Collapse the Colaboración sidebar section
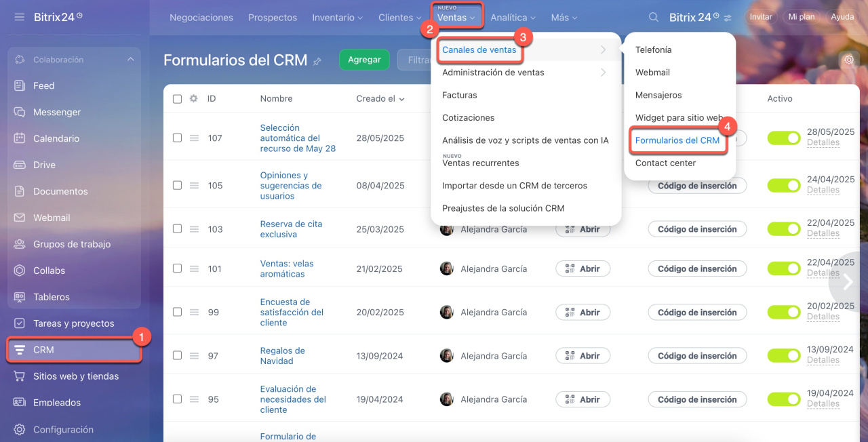The height and width of the screenshot is (442, 868). [x=130, y=60]
